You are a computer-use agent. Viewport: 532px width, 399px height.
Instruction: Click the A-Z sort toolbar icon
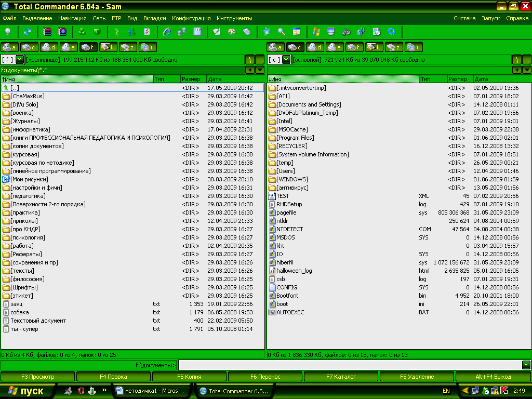(x=132, y=32)
